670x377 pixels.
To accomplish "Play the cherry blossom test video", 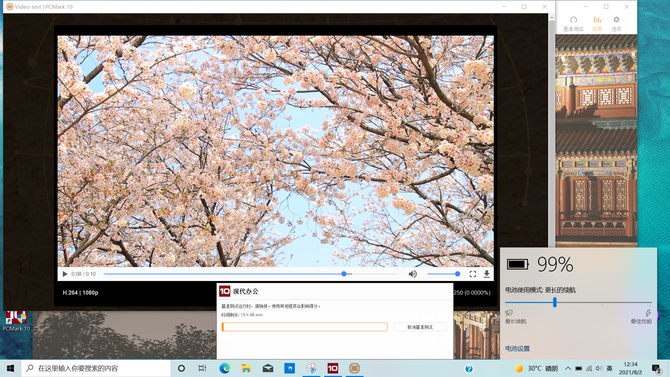I will point(65,274).
